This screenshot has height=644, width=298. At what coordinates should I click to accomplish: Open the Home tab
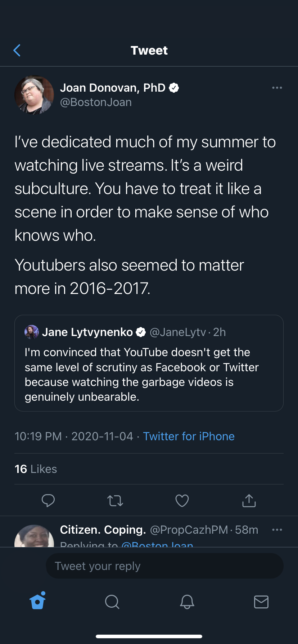pyautogui.click(x=38, y=601)
